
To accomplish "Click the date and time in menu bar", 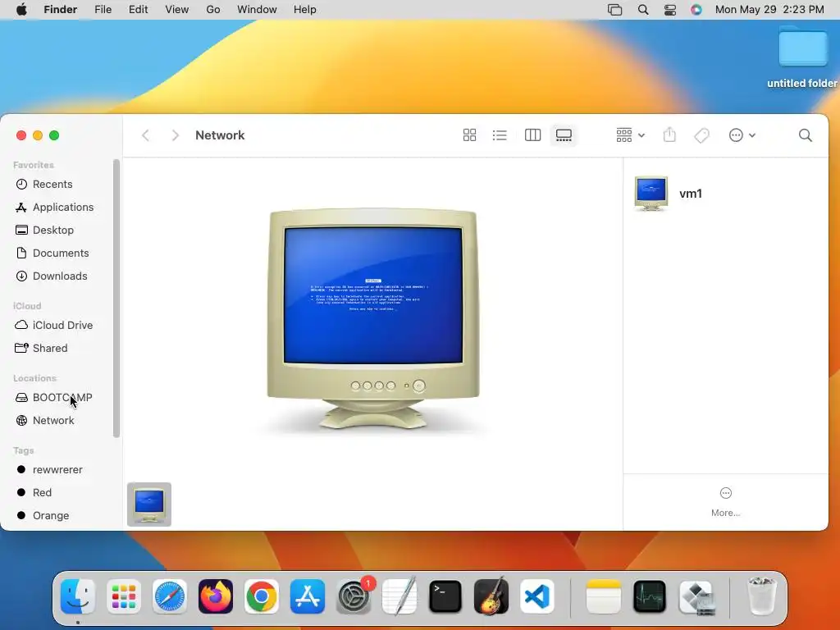I will tap(769, 10).
